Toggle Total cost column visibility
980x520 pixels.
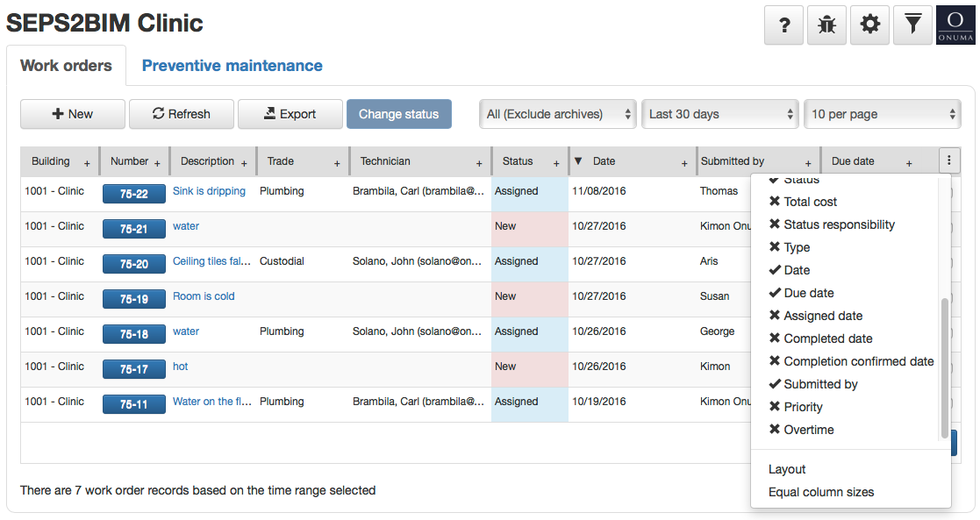802,202
